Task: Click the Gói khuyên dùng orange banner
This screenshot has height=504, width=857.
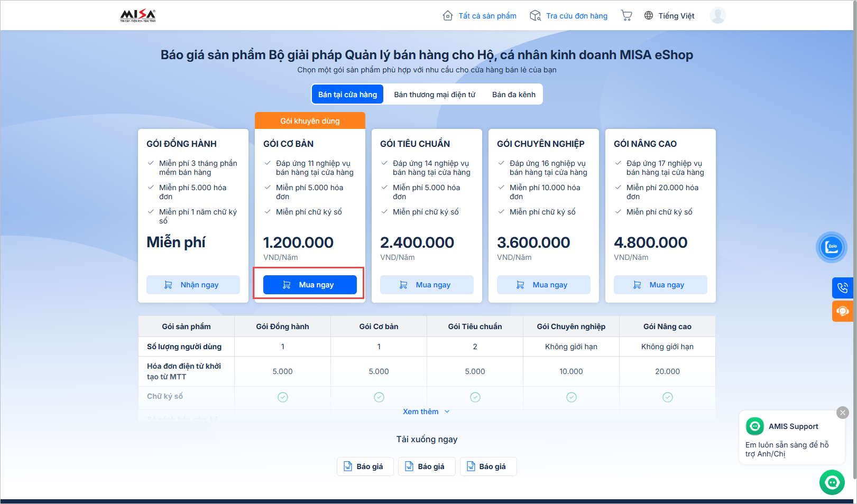Action: coord(310,120)
